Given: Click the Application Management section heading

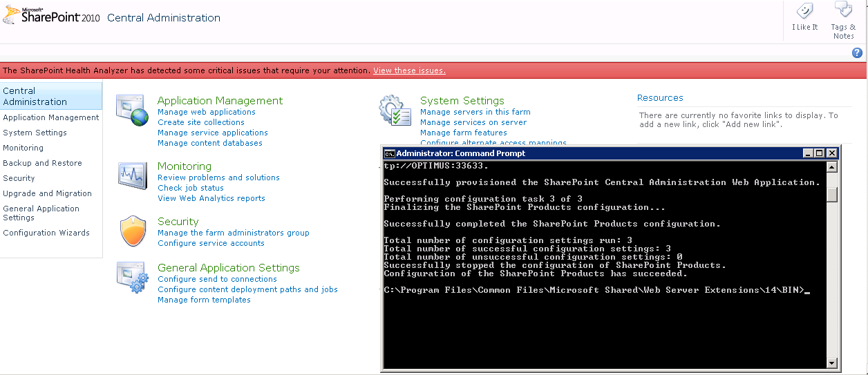Looking at the screenshot, I should [x=220, y=101].
